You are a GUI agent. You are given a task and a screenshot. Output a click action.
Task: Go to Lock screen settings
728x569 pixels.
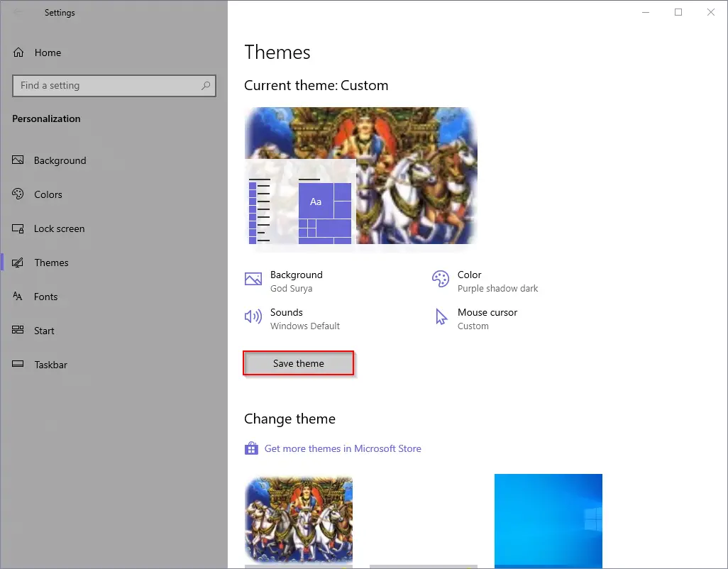[114, 228]
